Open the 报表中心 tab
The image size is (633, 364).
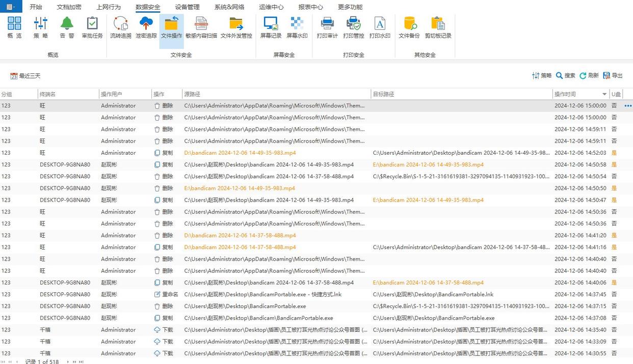[x=310, y=7]
